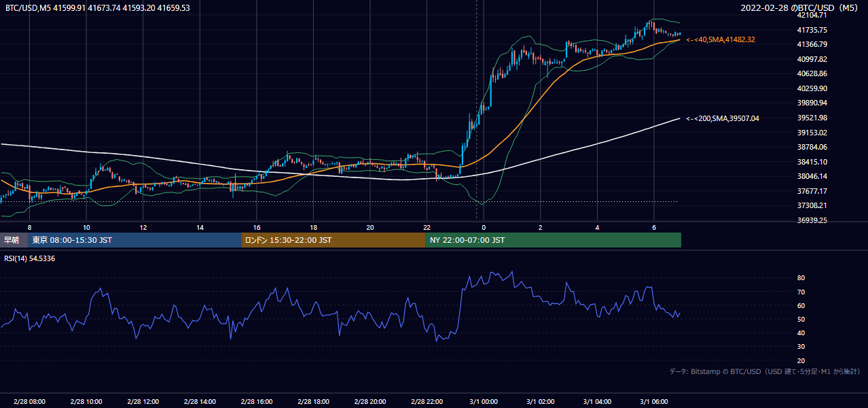Image resolution: width=868 pixels, height=408 pixels.
Task: Click the '2/28 12:00' date axis label
Action: [143, 402]
